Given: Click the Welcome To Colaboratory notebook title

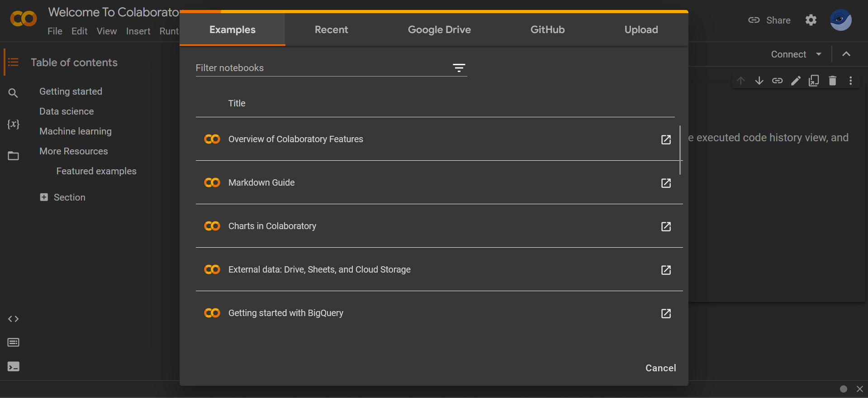Looking at the screenshot, I should click(114, 12).
